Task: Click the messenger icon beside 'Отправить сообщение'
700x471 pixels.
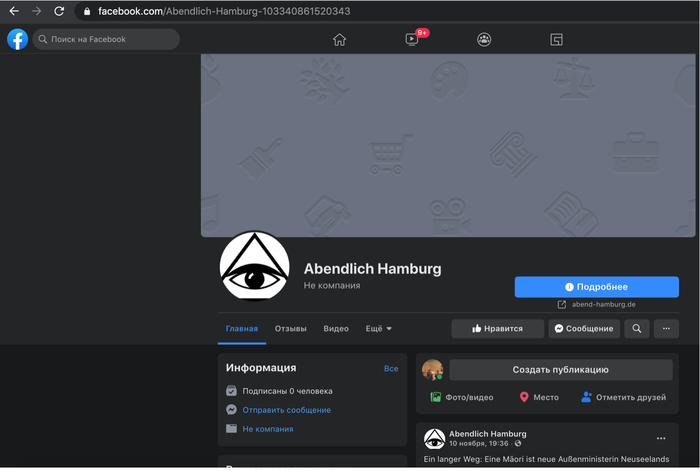Action: tap(231, 409)
